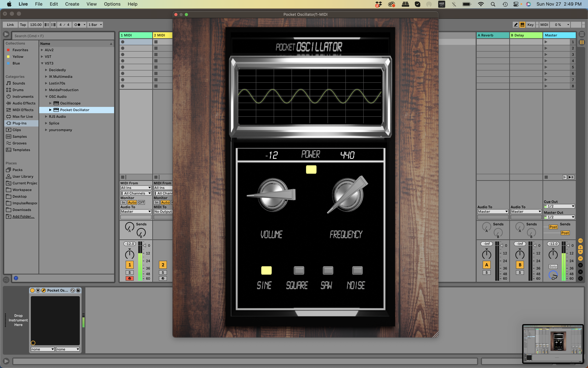Toggle computer MIDI keyboard icon
Screen dimensions: 588x368
point(522,25)
